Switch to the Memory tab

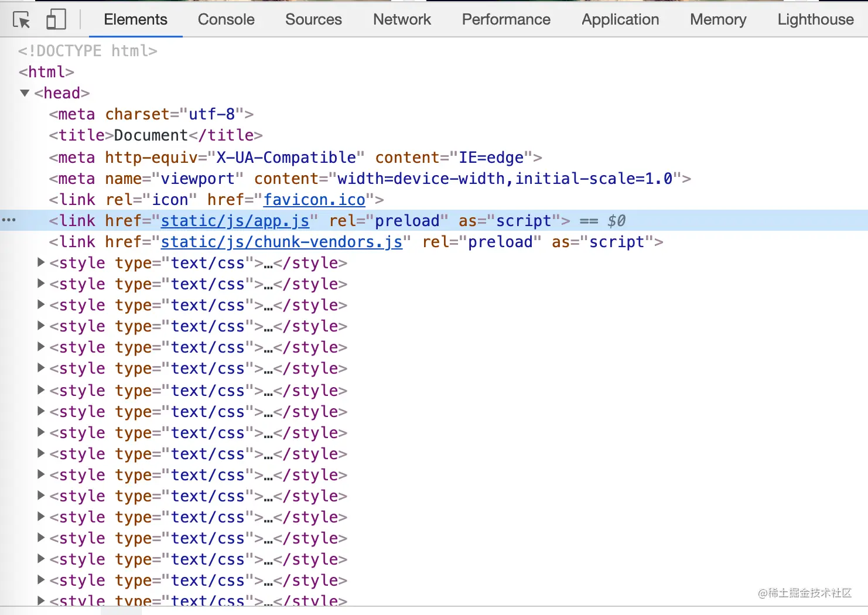coord(718,19)
